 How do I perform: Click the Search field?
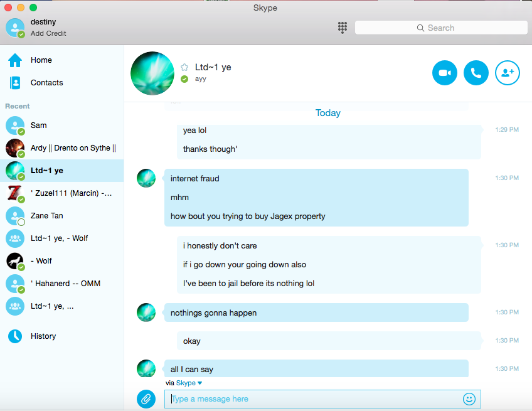441,28
